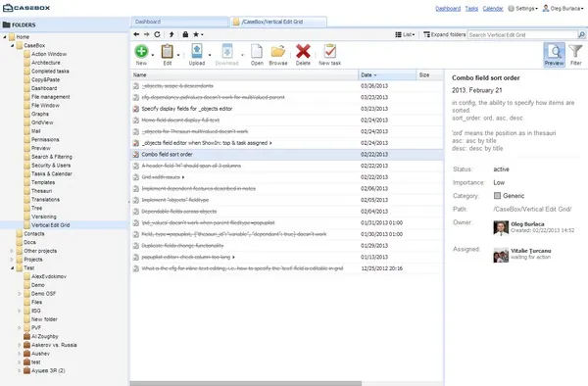The height and width of the screenshot is (386, 588).
Task: Click the go-up-level arrow icon
Action: (x=171, y=34)
